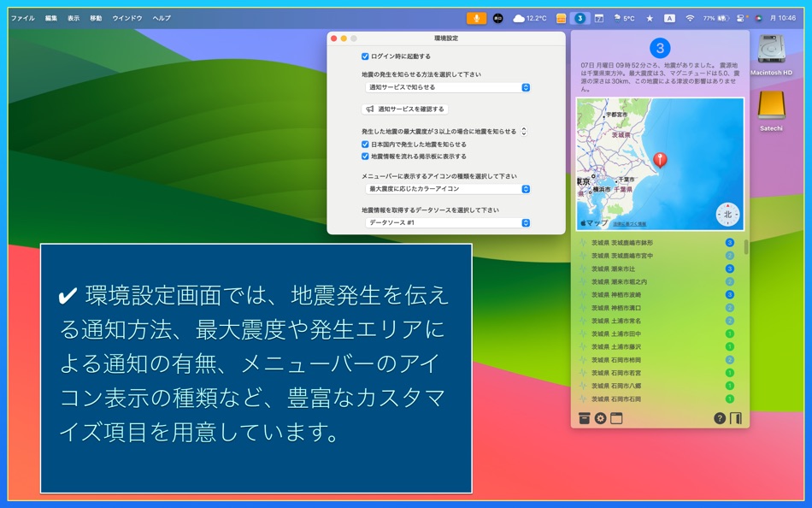
Task: Select the 茨城県 神栖市溝口 row
Action: (656, 308)
